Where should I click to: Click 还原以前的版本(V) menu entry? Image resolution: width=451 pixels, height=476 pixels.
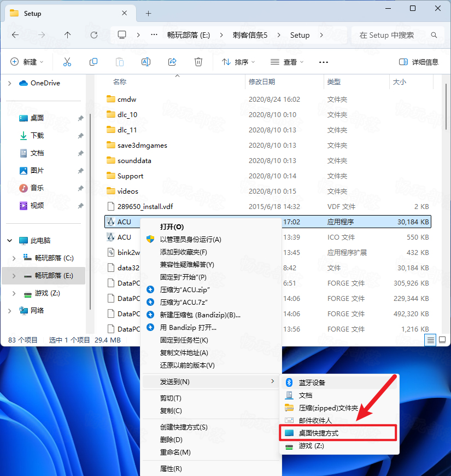[x=211, y=365]
